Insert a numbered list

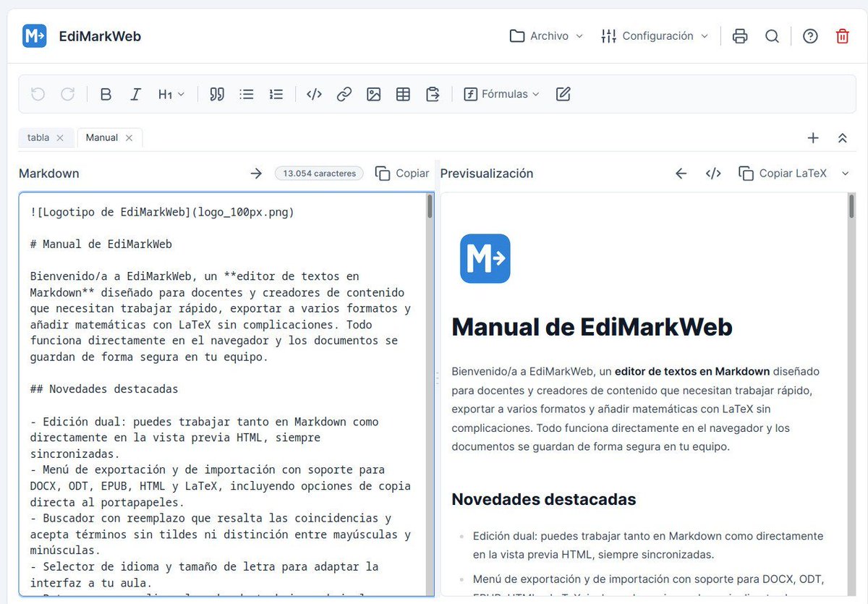[x=276, y=94]
